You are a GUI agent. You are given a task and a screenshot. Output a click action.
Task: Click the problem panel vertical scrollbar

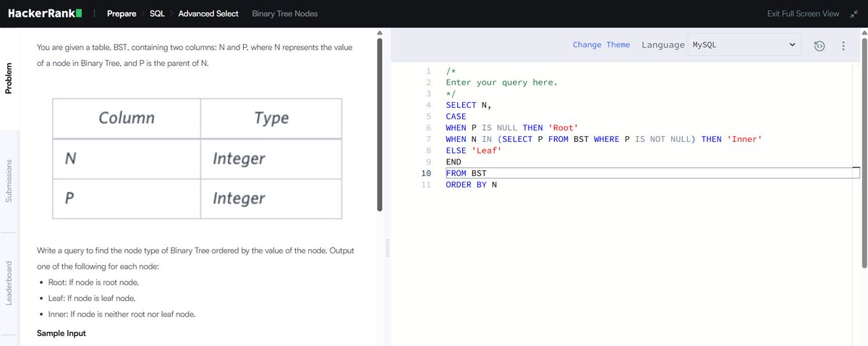(x=379, y=124)
